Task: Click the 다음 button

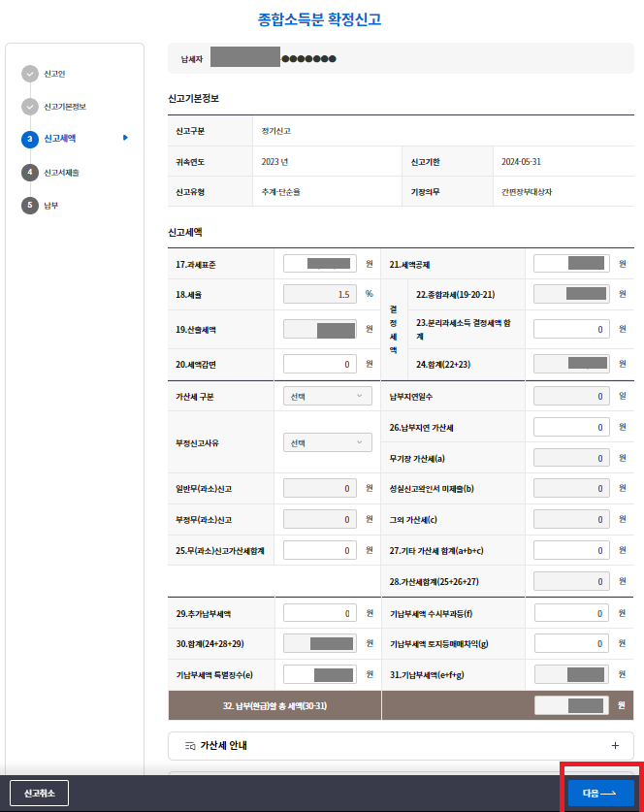Action: (x=601, y=793)
